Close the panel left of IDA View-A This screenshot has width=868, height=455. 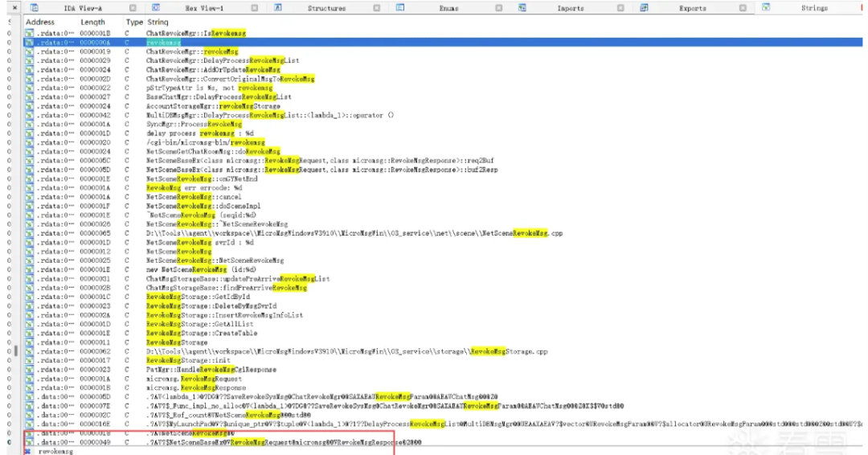pyautogui.click(x=14, y=8)
